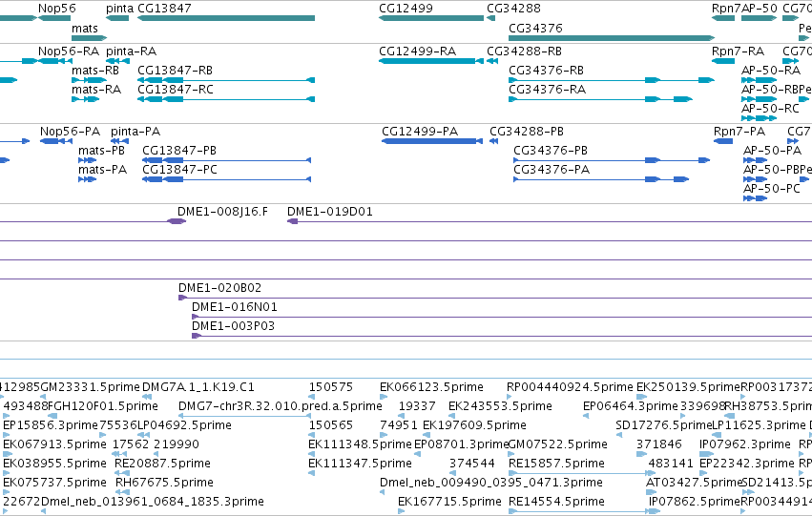Select the pinta-PA protein feature

point(119,141)
